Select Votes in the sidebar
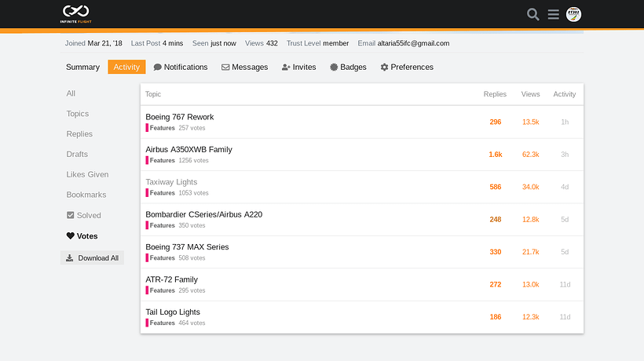The width and height of the screenshot is (644, 361). (x=82, y=236)
